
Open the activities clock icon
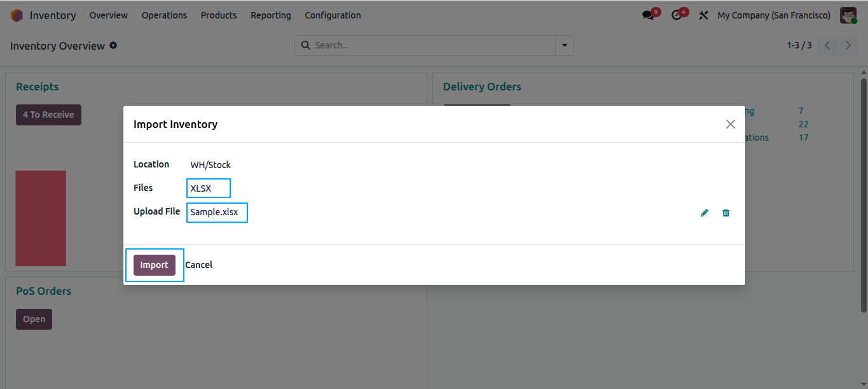[677, 15]
